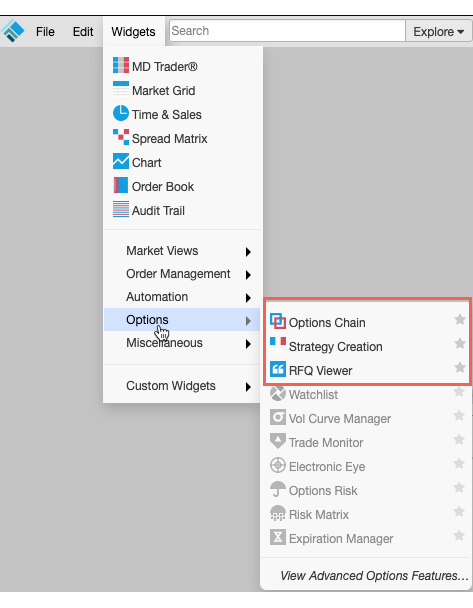Screen dimensions: 473x608
Task: Open the Explore dropdown
Action: [x=438, y=31]
